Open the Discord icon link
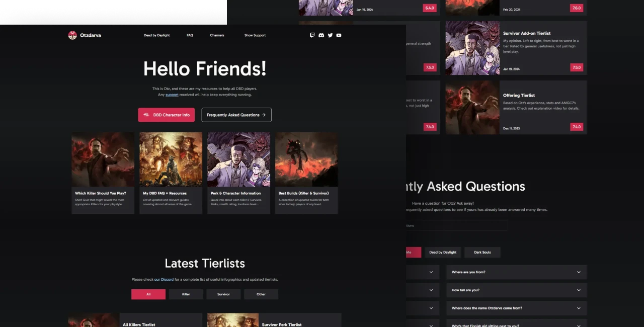This screenshot has width=644, height=327. 321,35
